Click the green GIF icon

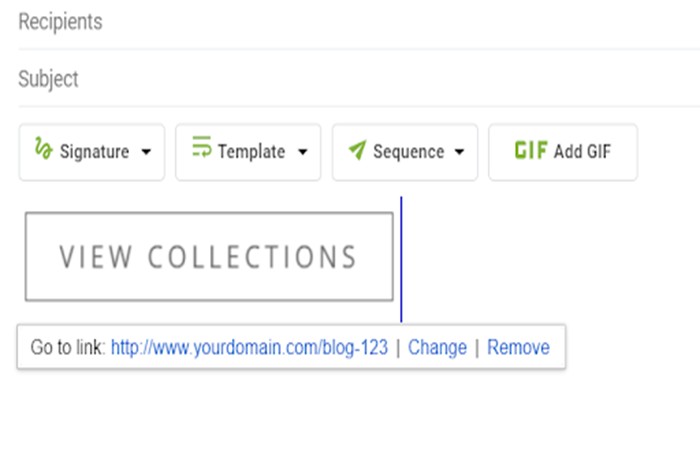pos(531,151)
